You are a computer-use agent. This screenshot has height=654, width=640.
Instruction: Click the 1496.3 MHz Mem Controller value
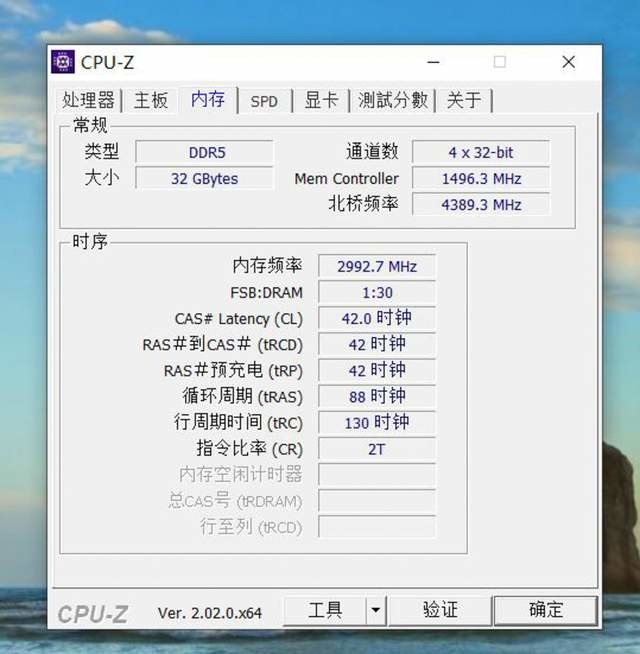[481, 179]
